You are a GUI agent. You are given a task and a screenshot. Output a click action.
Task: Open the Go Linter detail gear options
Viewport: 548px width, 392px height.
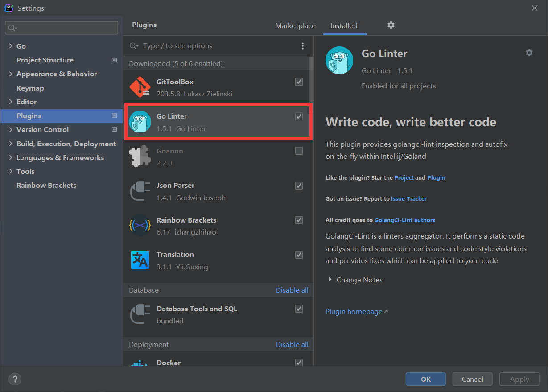pyautogui.click(x=529, y=53)
